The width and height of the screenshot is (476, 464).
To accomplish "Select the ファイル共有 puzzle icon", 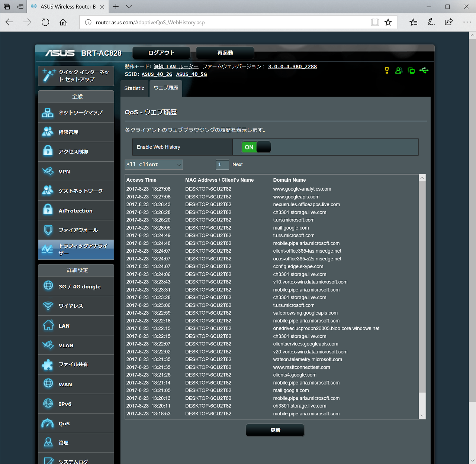I will [48, 364].
